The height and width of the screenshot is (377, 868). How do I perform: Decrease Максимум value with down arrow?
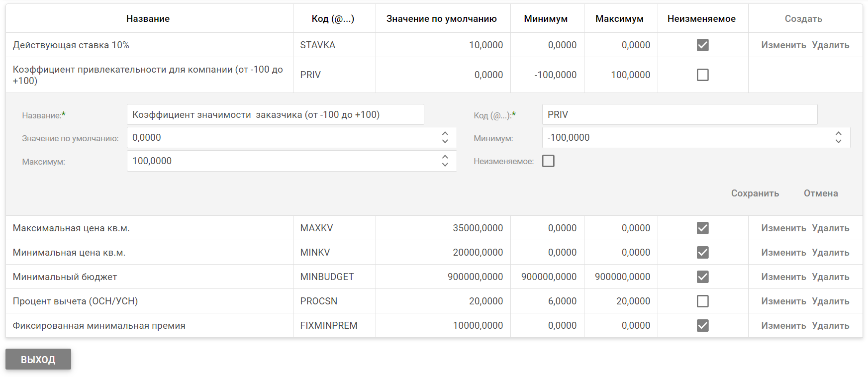[445, 165]
